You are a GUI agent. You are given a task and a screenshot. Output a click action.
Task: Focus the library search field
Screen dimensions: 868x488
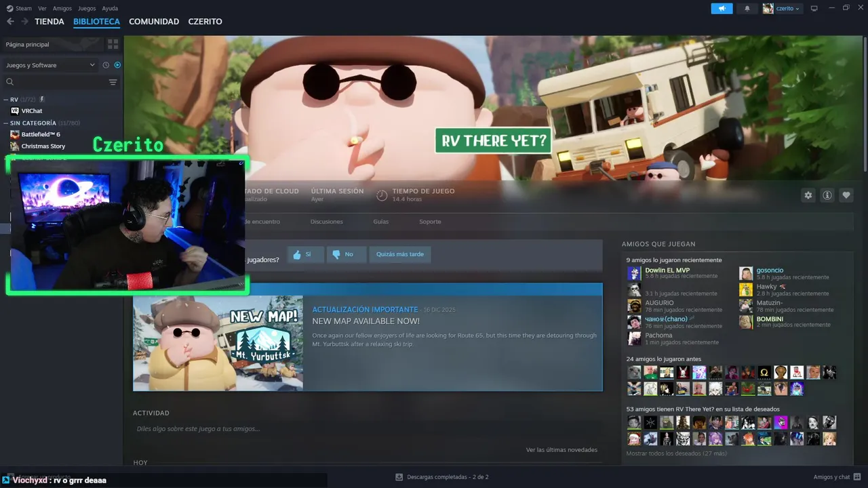coord(61,82)
